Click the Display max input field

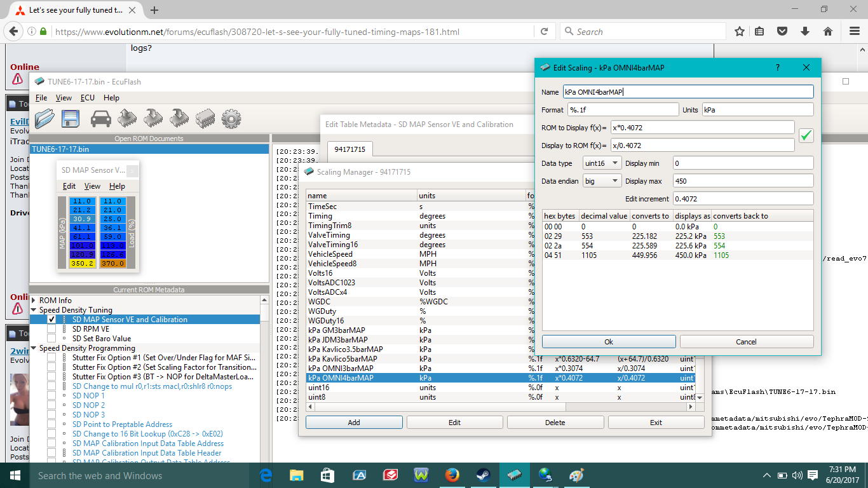click(742, 181)
